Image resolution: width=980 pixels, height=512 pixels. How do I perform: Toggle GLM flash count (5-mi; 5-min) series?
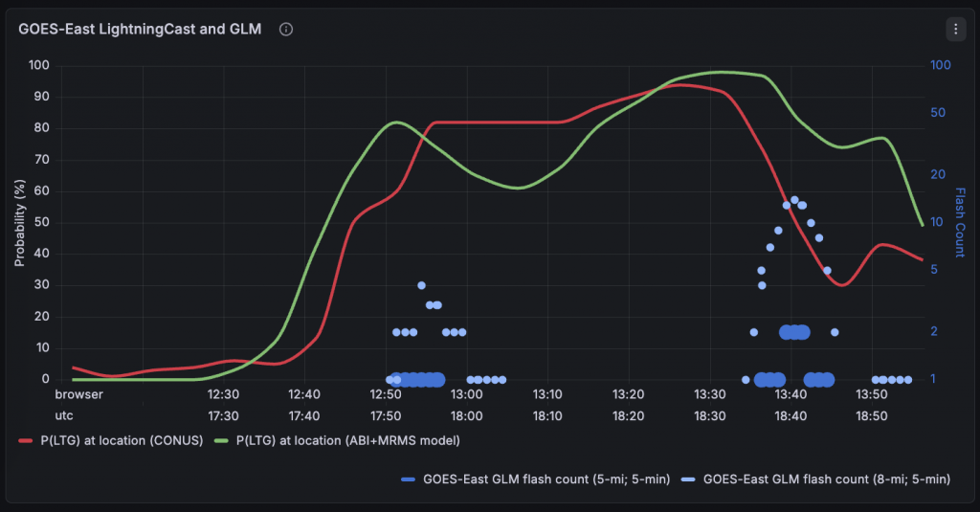[546, 479]
